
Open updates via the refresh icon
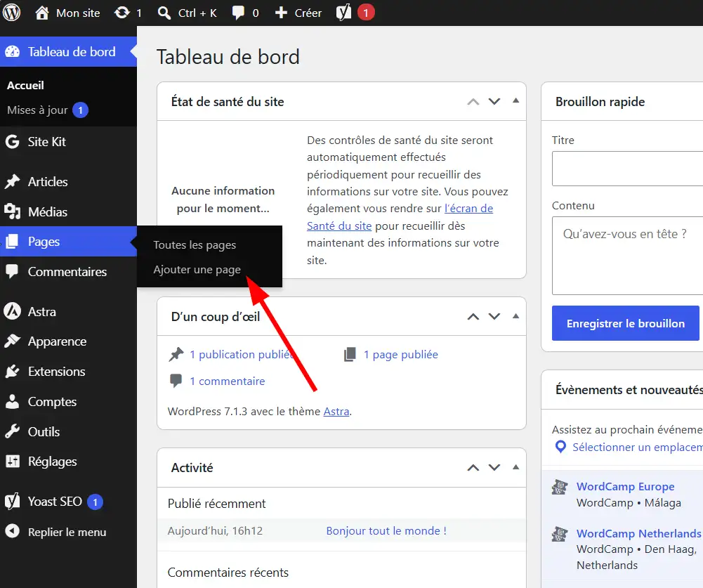[x=121, y=13]
